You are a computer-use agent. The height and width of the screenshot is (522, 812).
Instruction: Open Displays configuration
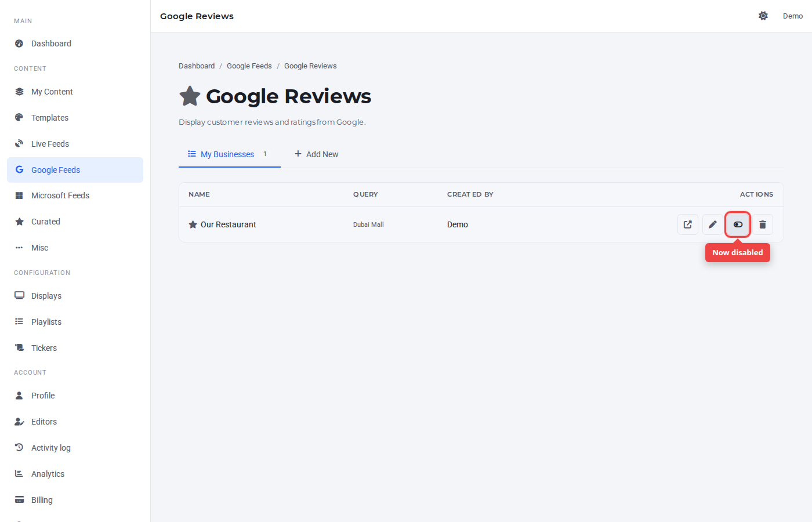(75, 296)
